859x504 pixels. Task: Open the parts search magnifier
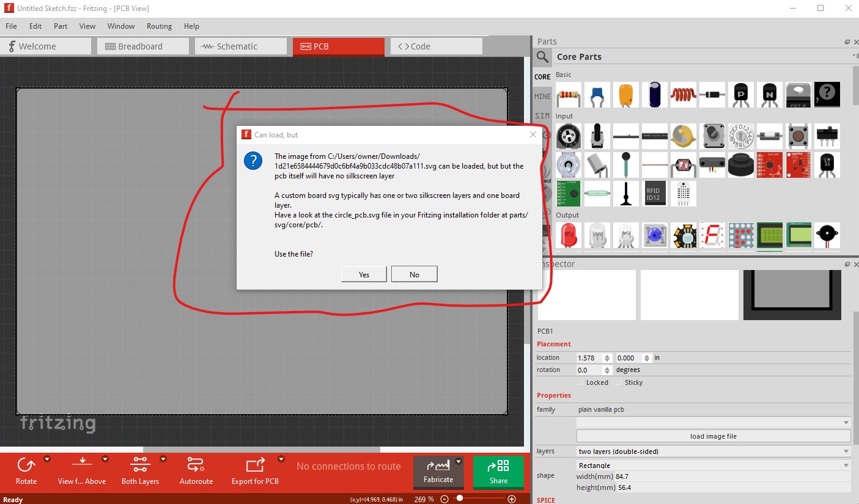click(x=542, y=57)
